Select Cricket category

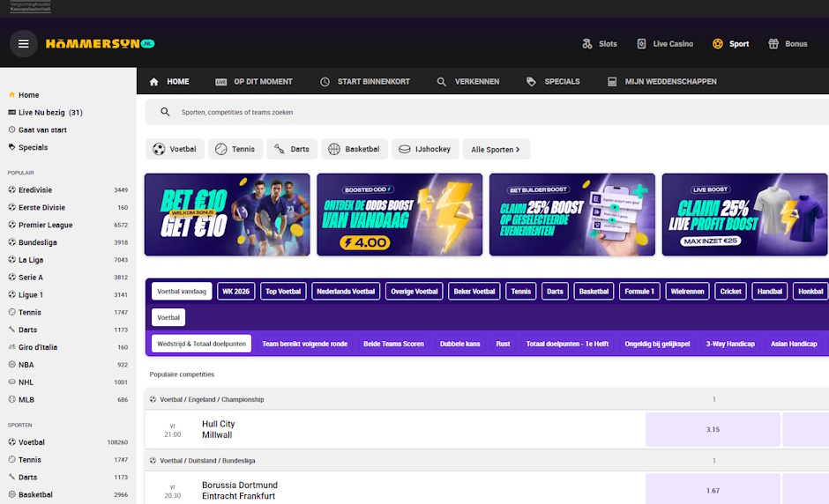730,291
